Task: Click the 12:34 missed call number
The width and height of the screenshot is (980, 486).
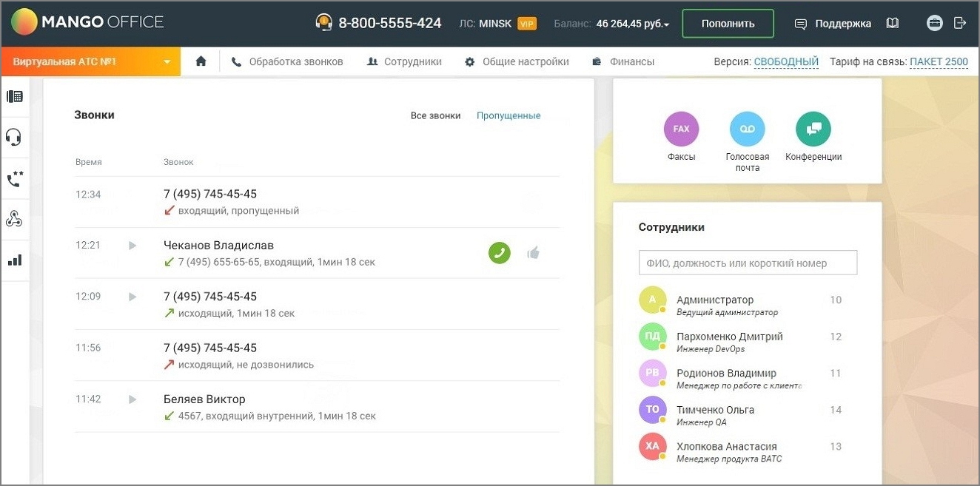Action: click(x=210, y=194)
